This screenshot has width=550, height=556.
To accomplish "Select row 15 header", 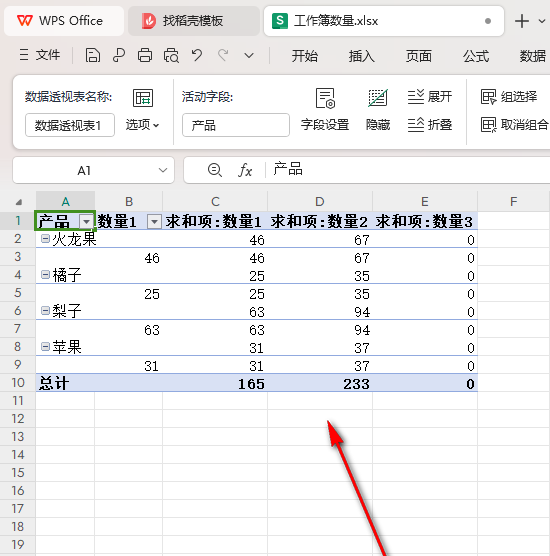I will [x=18, y=473].
